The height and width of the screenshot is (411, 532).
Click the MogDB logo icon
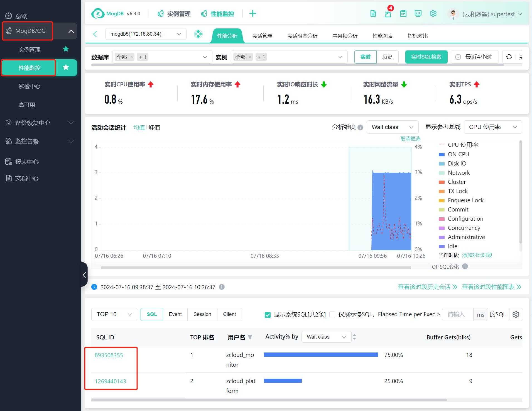point(98,13)
